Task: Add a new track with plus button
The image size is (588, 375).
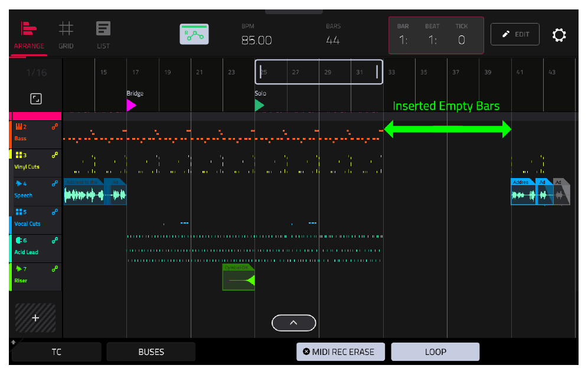Action: (35, 318)
